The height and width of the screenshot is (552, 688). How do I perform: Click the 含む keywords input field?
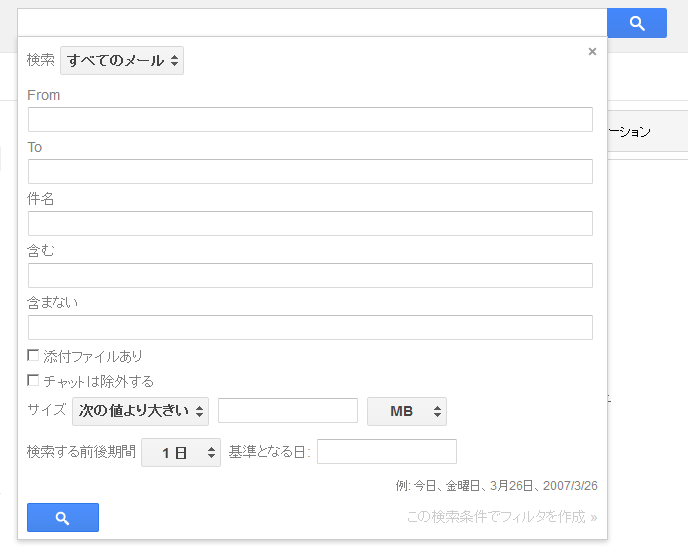click(x=310, y=275)
